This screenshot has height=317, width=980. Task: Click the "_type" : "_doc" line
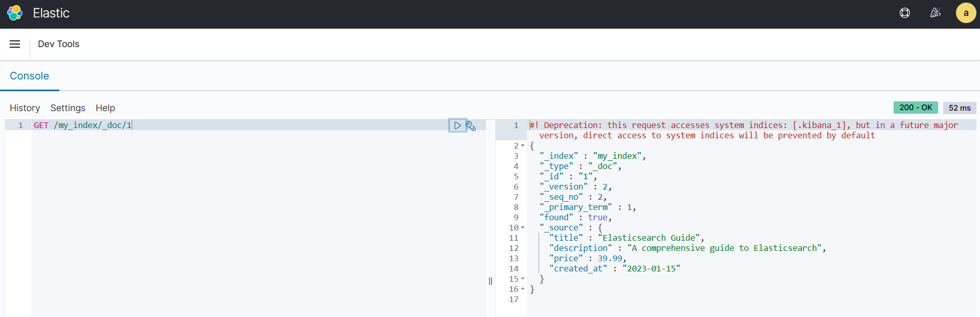coord(581,166)
